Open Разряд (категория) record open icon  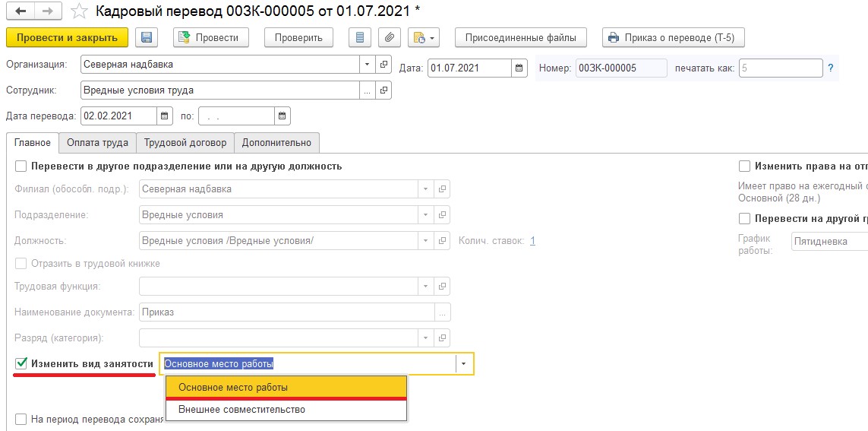click(442, 338)
